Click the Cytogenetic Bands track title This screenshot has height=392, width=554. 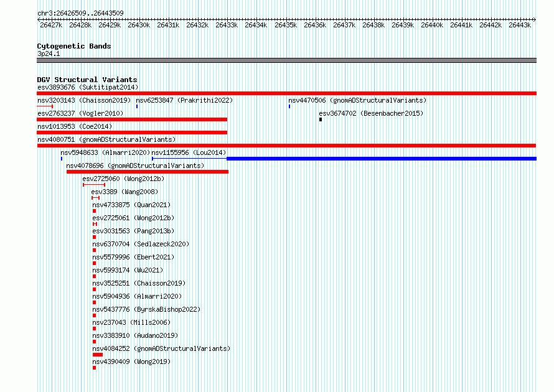pyautogui.click(x=74, y=46)
